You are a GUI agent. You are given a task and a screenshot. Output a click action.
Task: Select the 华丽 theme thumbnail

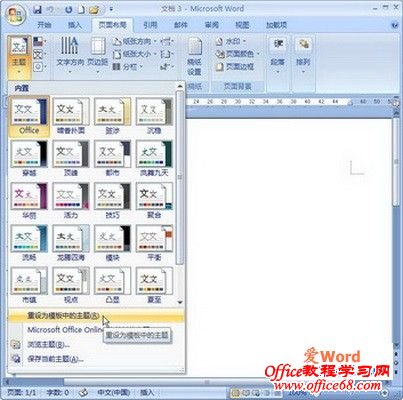pos(29,200)
